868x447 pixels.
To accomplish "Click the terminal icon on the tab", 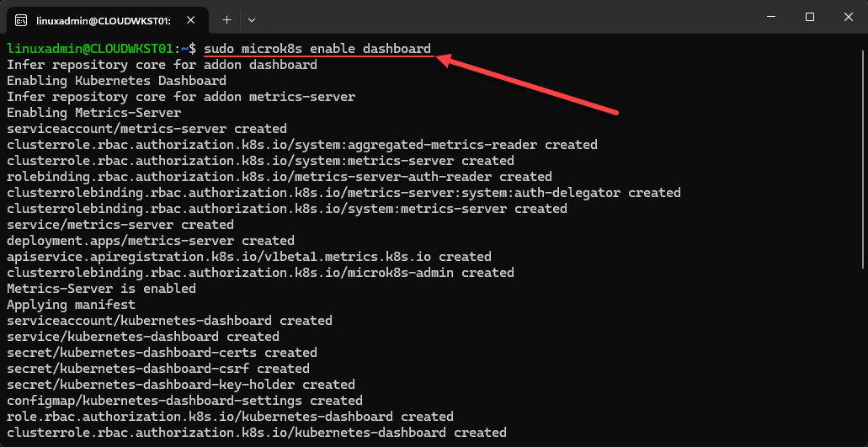I will point(21,19).
